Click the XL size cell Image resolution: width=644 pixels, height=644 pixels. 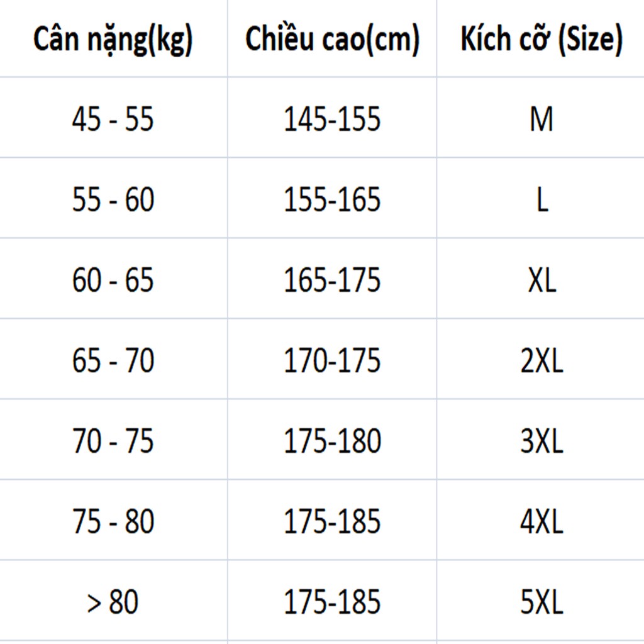coord(541,279)
